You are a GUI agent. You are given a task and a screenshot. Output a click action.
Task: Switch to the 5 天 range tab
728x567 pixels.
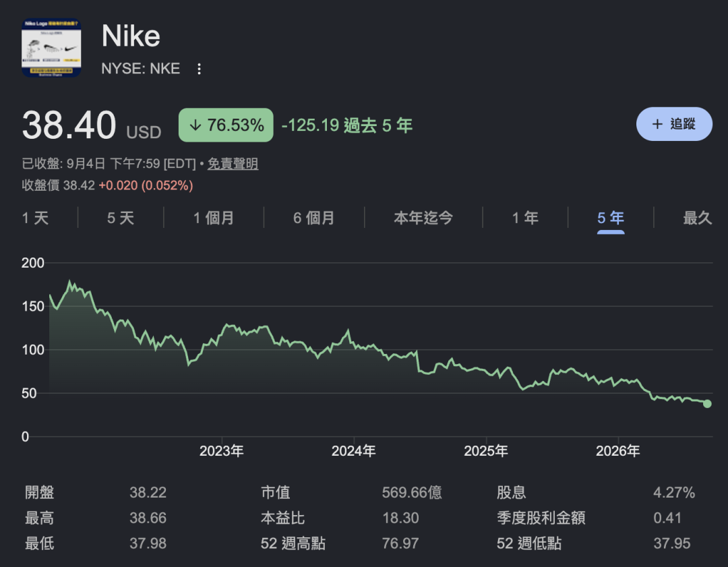pos(121,218)
